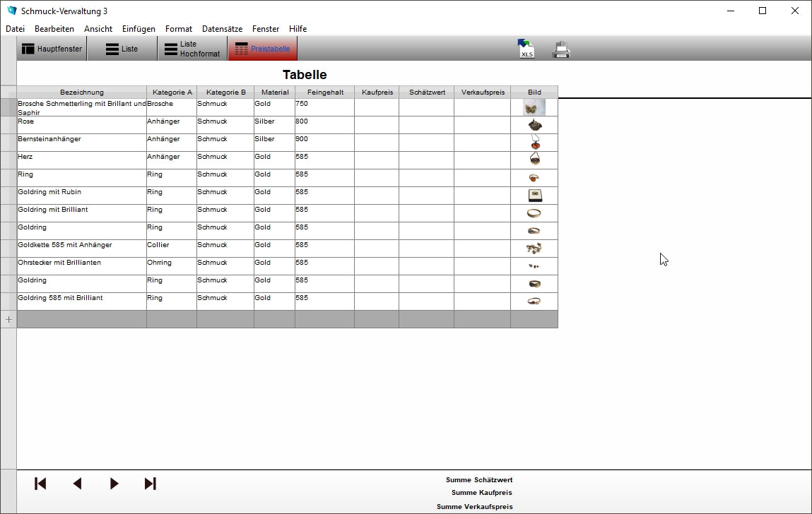Click the Feingehalt column header
The width and height of the screenshot is (812, 514).
point(325,92)
